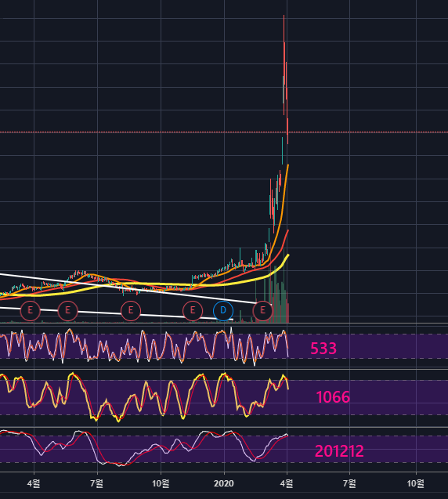Click the blue D dividend marker
Image resolution: width=448 pixels, height=499 pixels.
coord(223,310)
